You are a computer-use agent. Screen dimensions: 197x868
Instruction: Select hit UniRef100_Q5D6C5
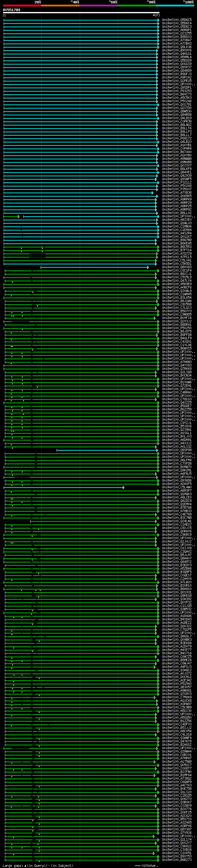(177, 20)
